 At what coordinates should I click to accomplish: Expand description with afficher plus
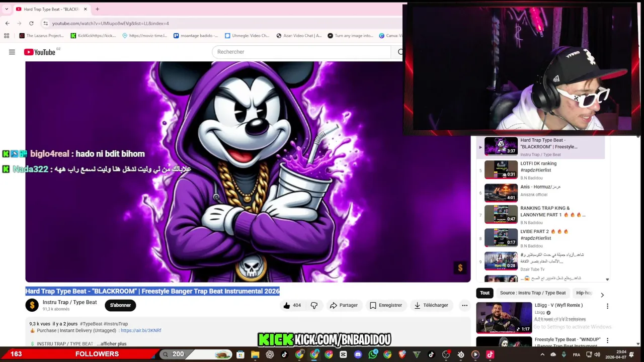[111, 344]
